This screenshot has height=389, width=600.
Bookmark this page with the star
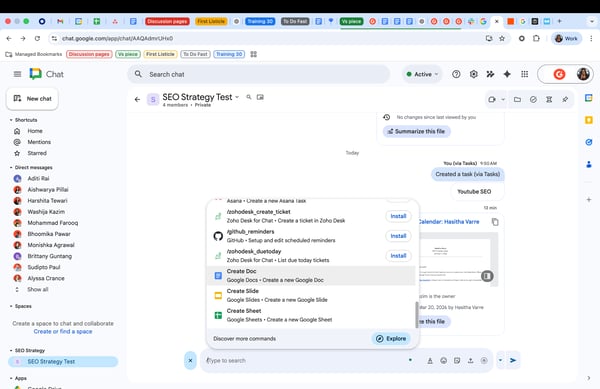tap(502, 38)
